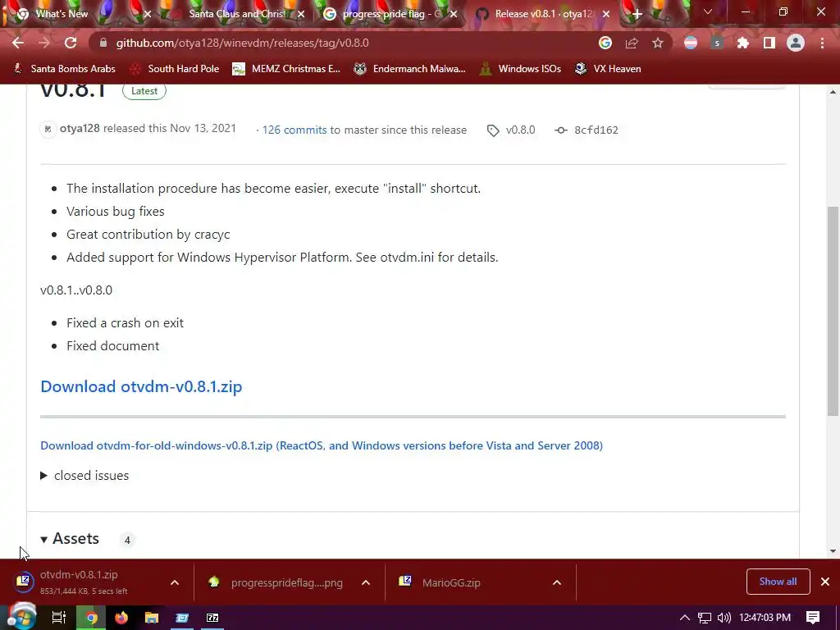Image resolution: width=840 pixels, height=630 pixels.
Task: Open Task View on taskbar
Action: pyautogui.click(x=58, y=618)
